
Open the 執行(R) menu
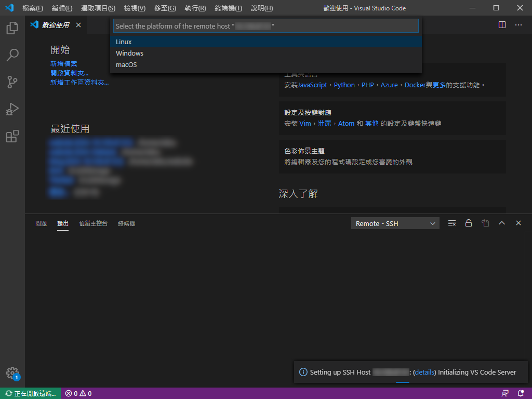point(195,8)
